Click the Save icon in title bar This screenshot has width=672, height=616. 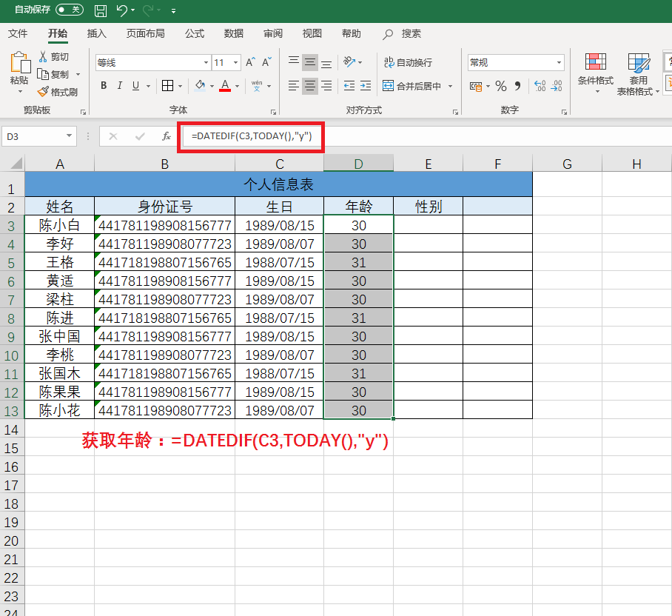click(101, 10)
